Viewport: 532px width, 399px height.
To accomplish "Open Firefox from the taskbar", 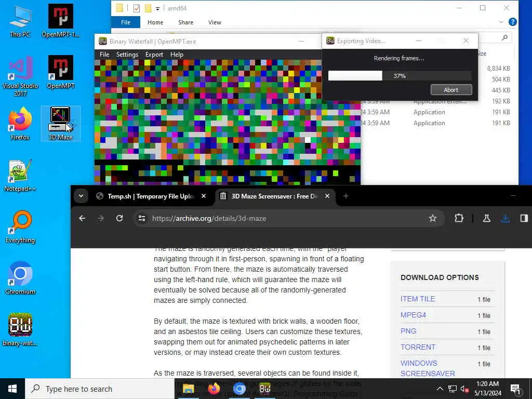I will tap(214, 389).
